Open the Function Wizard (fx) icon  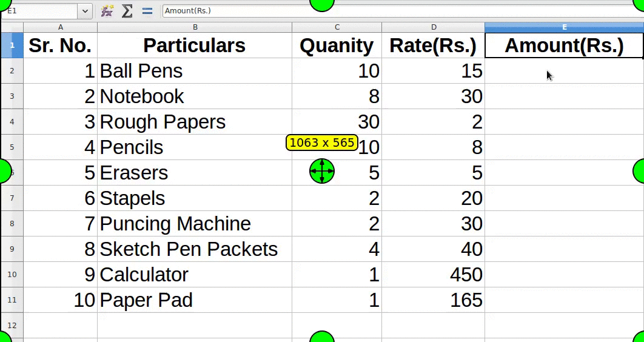click(x=107, y=11)
